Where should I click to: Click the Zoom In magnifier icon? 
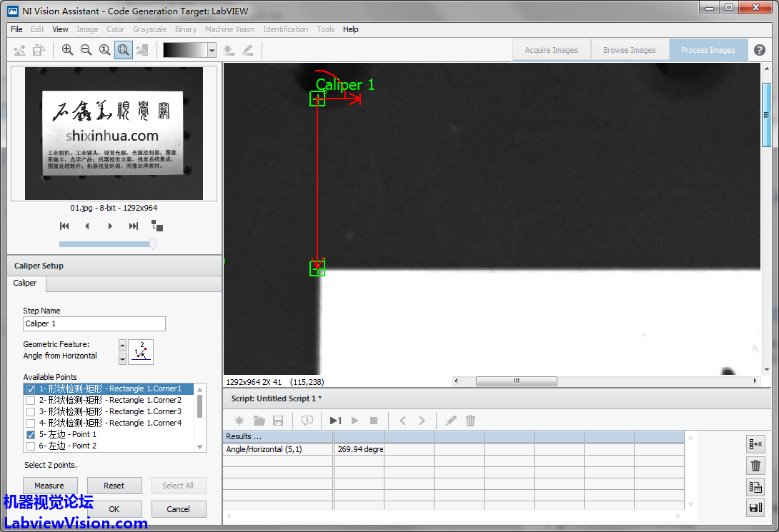67,50
